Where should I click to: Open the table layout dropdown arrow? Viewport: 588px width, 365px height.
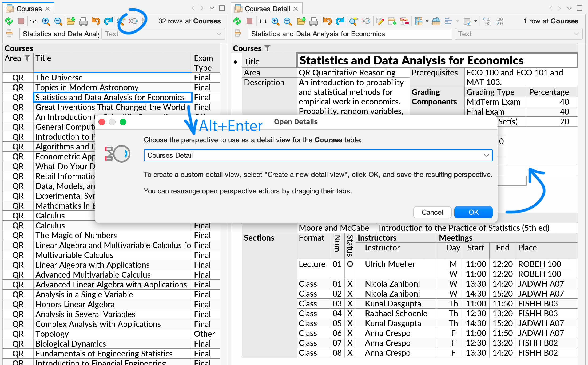pyautogui.click(x=427, y=21)
